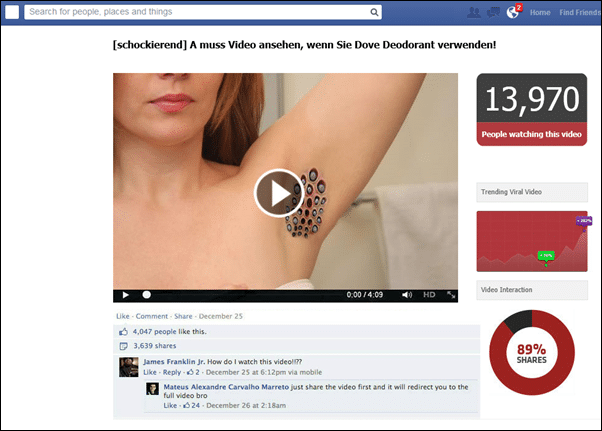
Task: Click James Franklin Jr. avatar thumbnail
Action: (x=129, y=367)
